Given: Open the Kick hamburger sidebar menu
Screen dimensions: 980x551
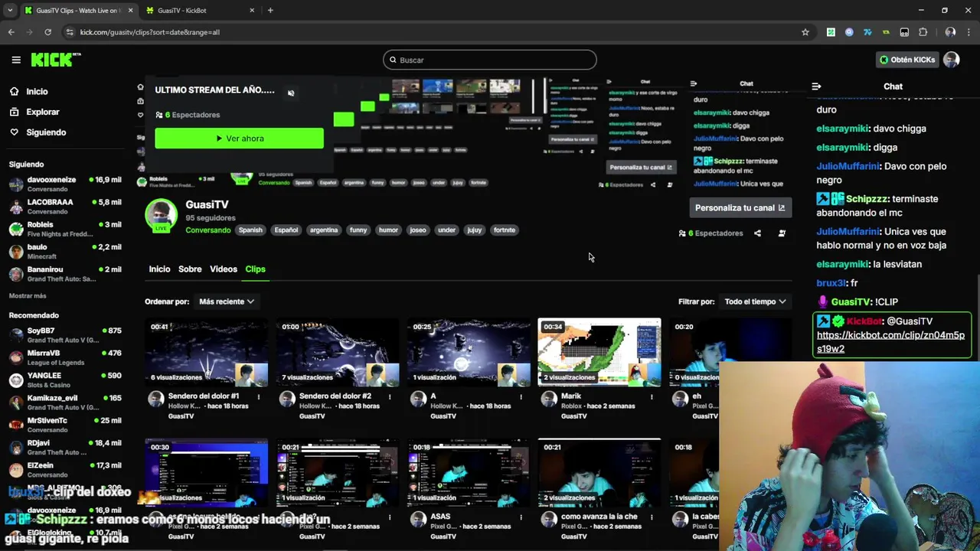Looking at the screenshot, I should coord(16,60).
